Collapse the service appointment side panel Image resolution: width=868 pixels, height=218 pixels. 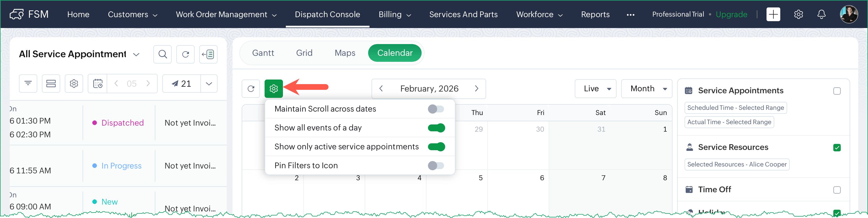pos(208,54)
